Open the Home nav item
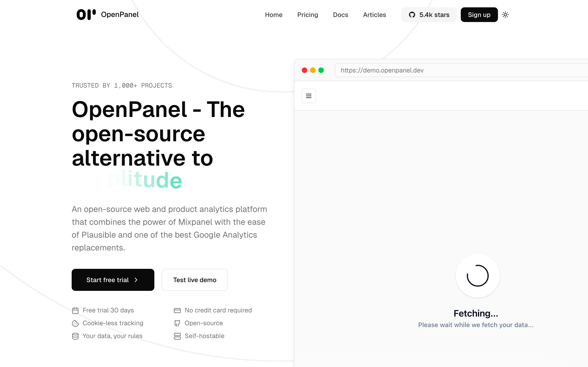Viewport: 588px width, 367px height. pos(274,15)
